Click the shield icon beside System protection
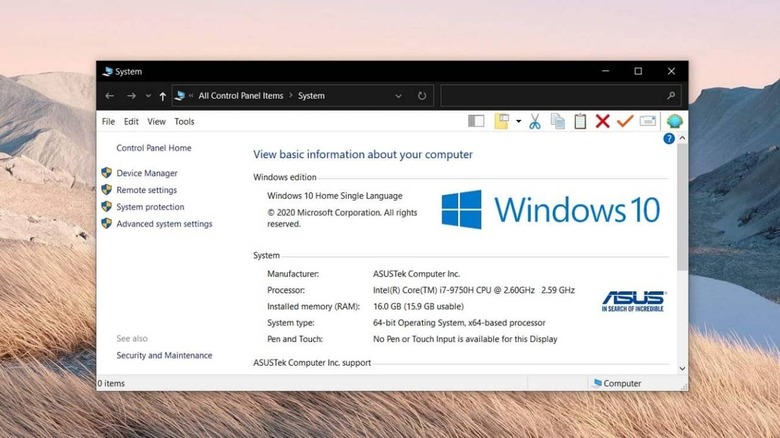The width and height of the screenshot is (780, 438). (106, 207)
